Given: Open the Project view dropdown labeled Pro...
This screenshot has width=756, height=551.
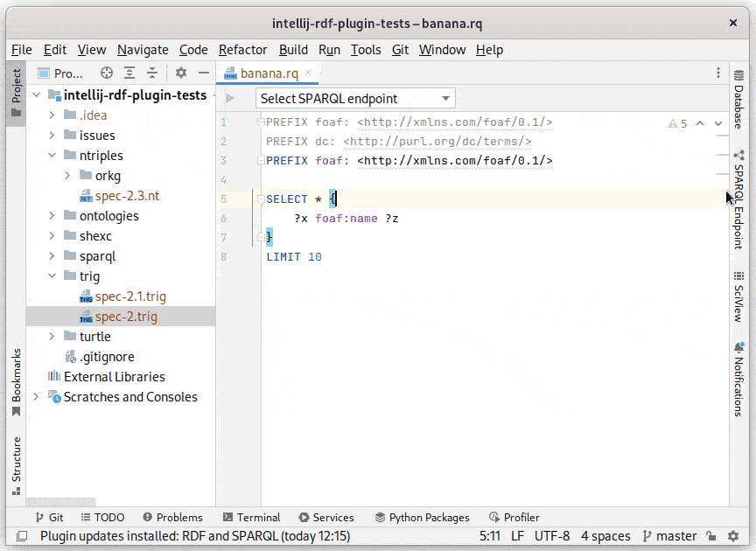Looking at the screenshot, I should [61, 73].
